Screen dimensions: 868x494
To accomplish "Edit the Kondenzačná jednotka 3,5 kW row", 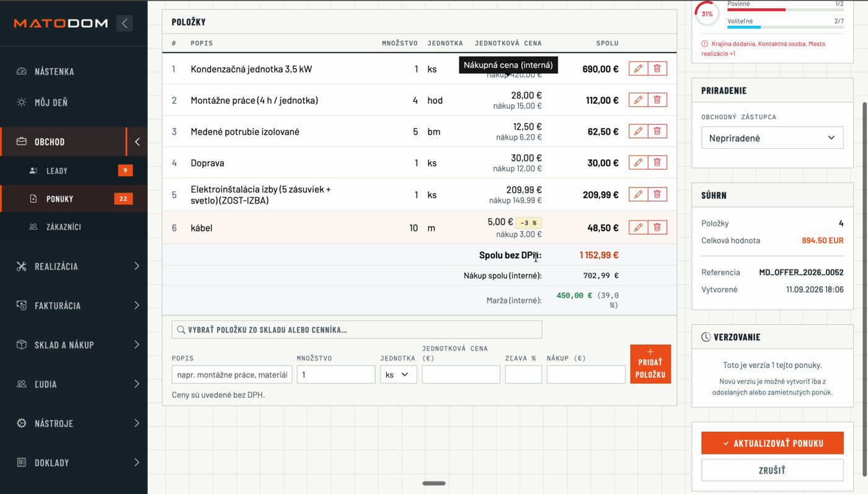I will 638,69.
